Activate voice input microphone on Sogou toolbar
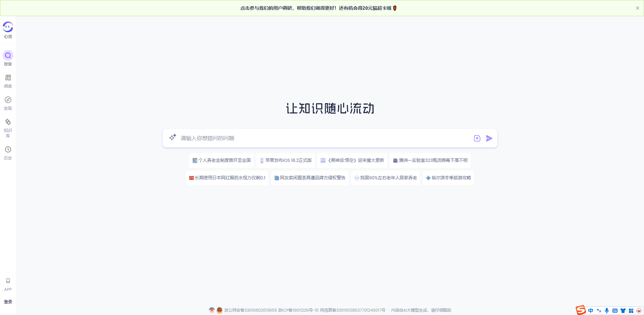The width and height of the screenshot is (644, 315). click(x=607, y=311)
